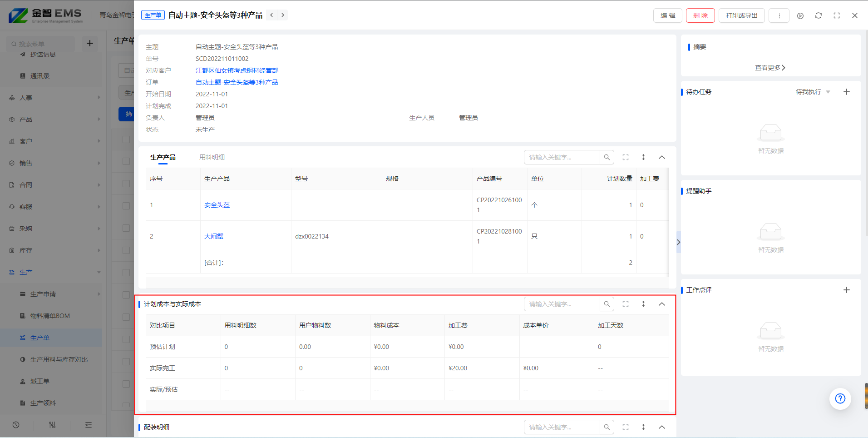
Task: Go to next record with right arrow
Action: (282, 15)
